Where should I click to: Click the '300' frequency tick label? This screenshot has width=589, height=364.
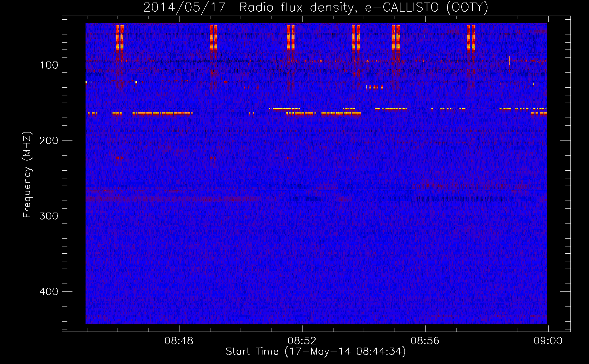[x=49, y=216]
